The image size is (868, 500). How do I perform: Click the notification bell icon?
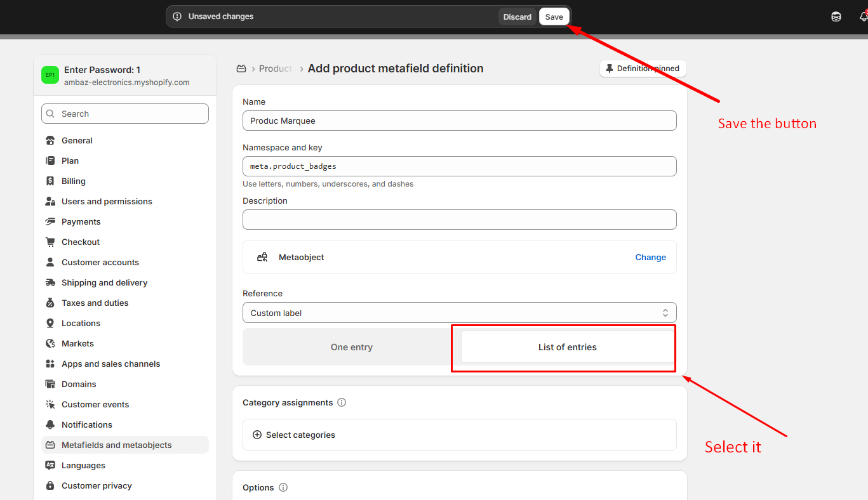(862, 16)
